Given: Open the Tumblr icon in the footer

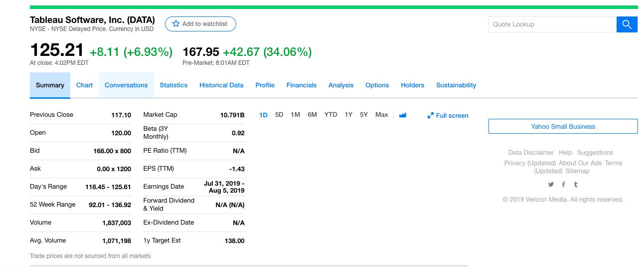Looking at the screenshot, I should [x=576, y=184].
